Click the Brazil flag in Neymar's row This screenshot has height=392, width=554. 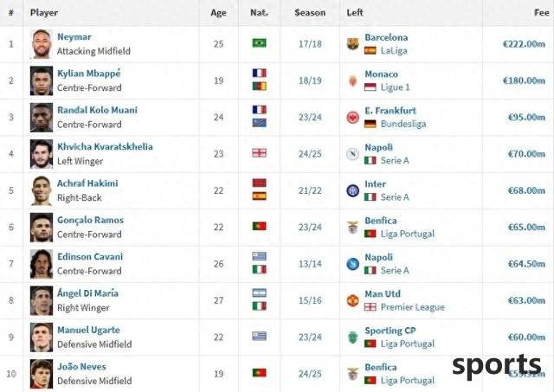click(x=260, y=43)
